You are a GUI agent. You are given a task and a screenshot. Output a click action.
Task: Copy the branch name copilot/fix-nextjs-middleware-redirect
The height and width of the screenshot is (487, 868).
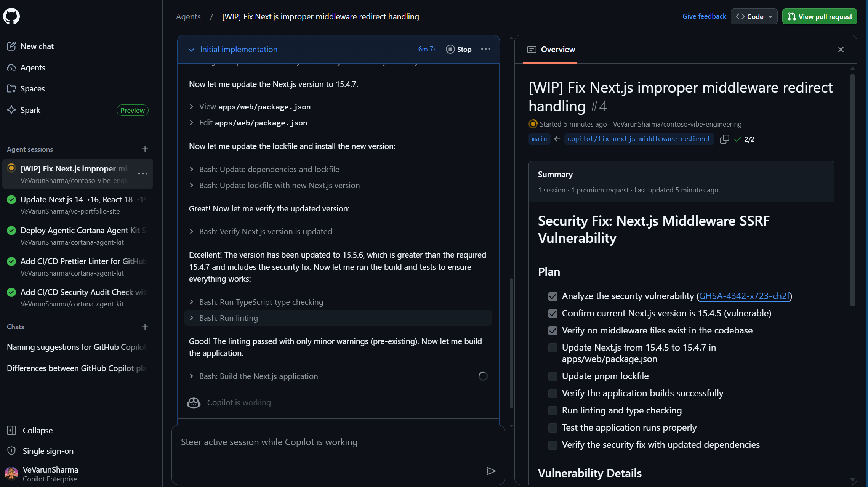724,139
